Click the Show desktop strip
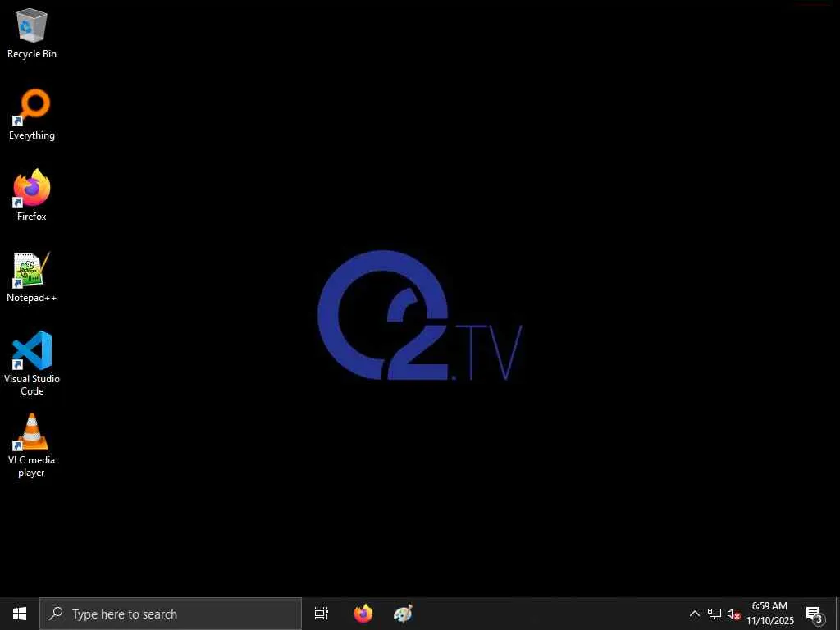The height and width of the screenshot is (630, 840). click(x=838, y=614)
